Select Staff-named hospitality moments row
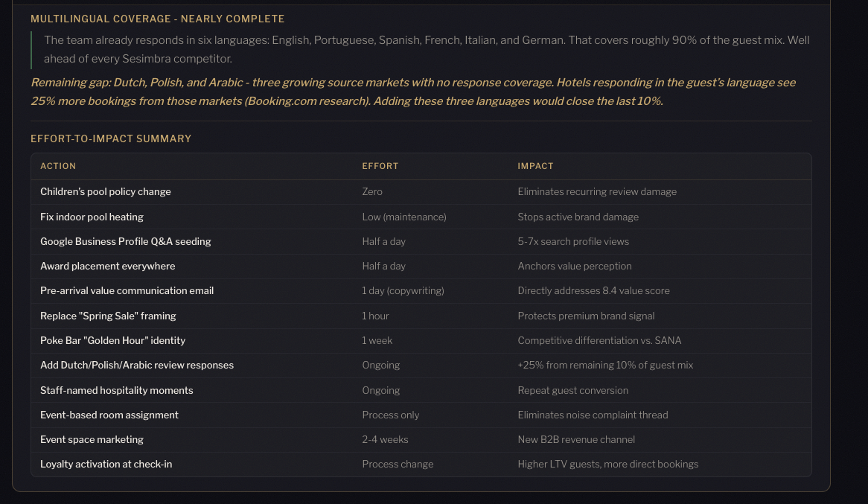Viewport: 868px width, 504px height. [x=116, y=390]
